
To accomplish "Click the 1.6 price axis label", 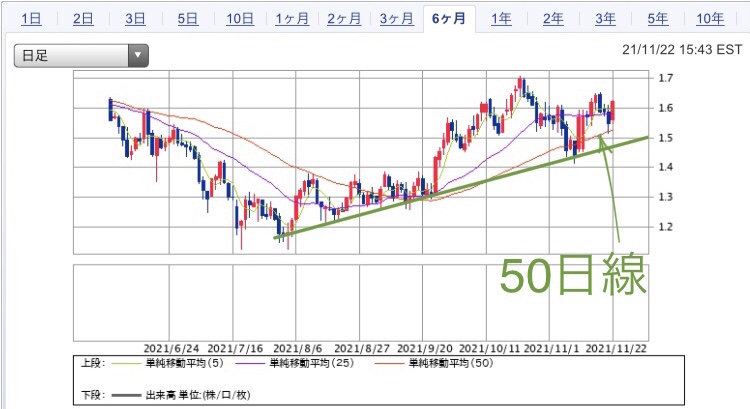I will pyautogui.click(x=665, y=108).
